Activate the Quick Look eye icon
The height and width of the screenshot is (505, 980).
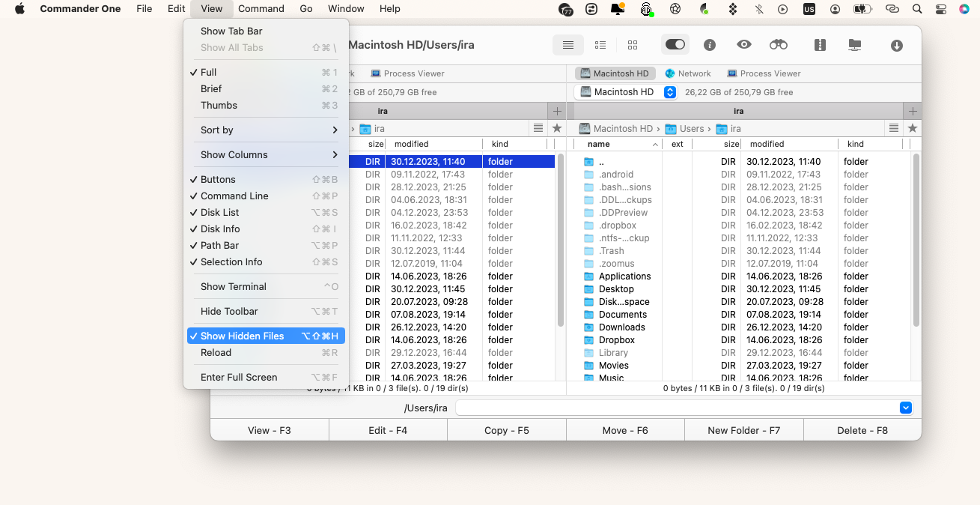[743, 45]
